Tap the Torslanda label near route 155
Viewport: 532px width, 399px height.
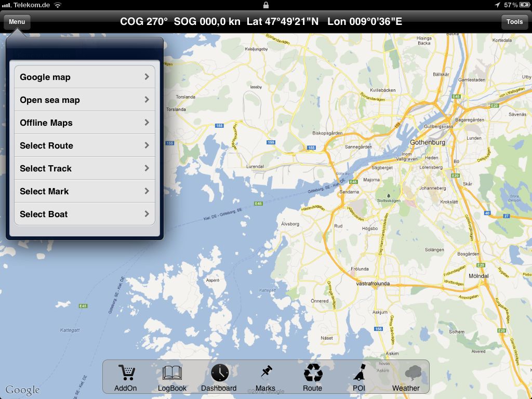(x=176, y=109)
